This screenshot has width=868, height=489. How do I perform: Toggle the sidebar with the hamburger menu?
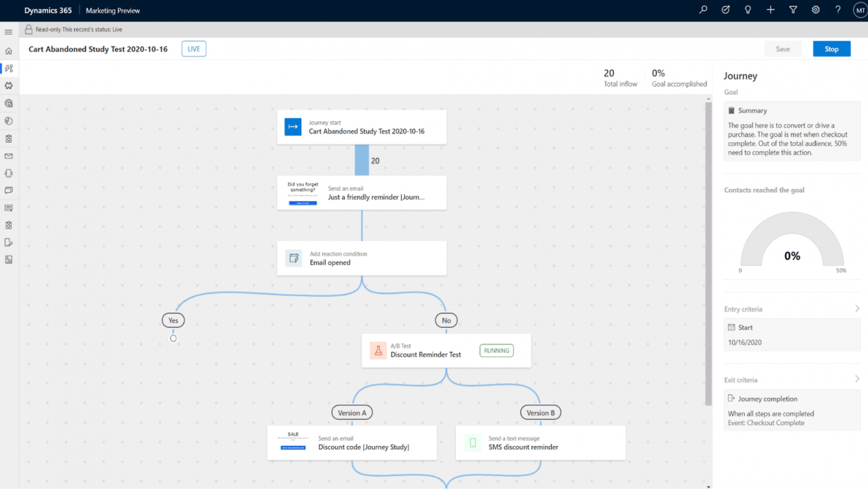(x=8, y=32)
